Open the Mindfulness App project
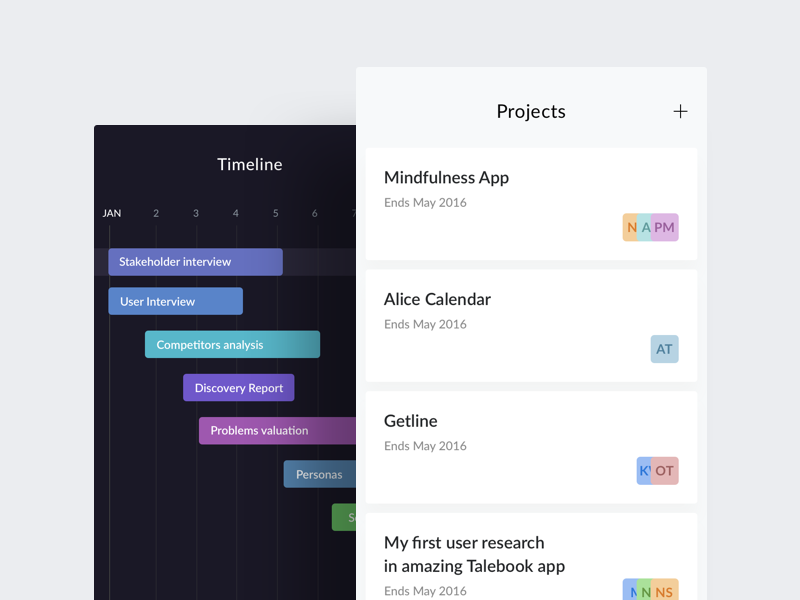 coord(446,178)
